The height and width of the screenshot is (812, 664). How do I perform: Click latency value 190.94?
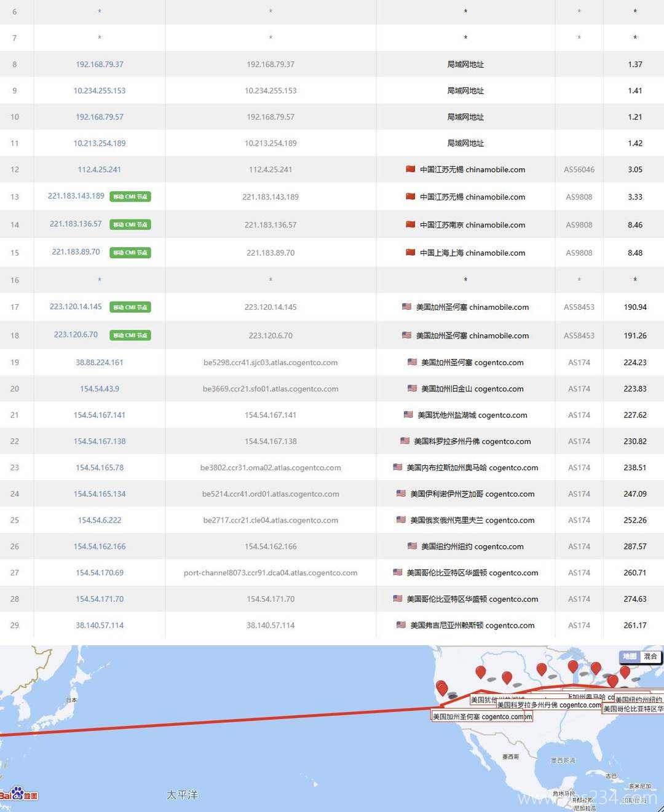click(635, 307)
